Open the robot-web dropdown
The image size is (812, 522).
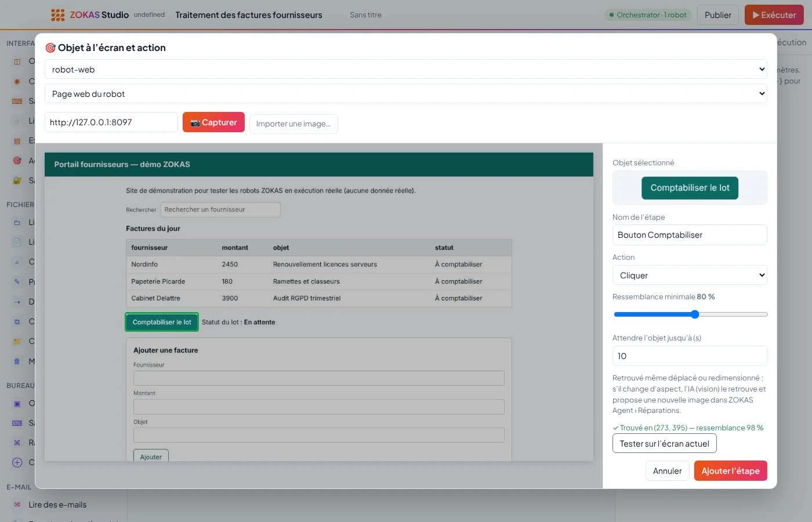click(406, 69)
